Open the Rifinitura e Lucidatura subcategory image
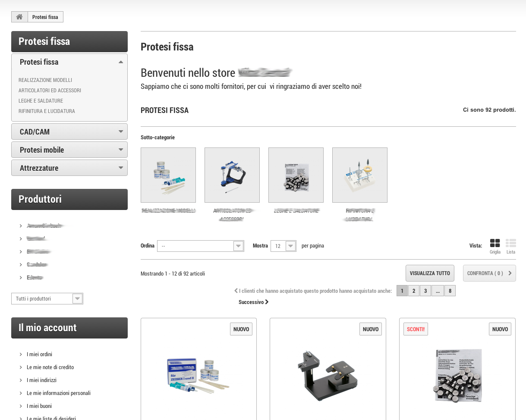This screenshot has width=526, height=420. click(360, 175)
